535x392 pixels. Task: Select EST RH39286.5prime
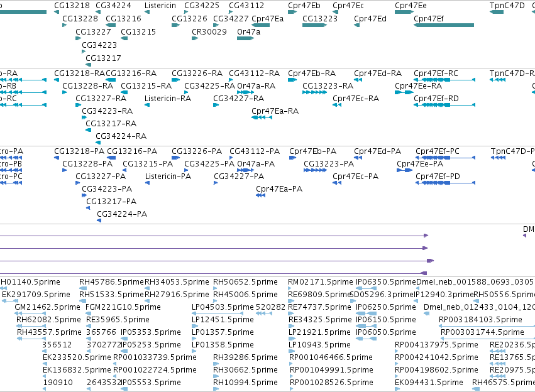click(x=245, y=357)
